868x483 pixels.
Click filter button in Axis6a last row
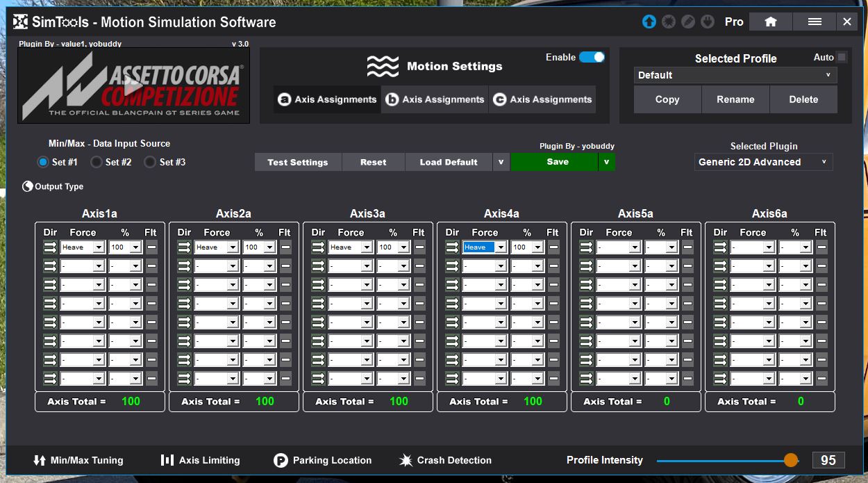tap(821, 378)
